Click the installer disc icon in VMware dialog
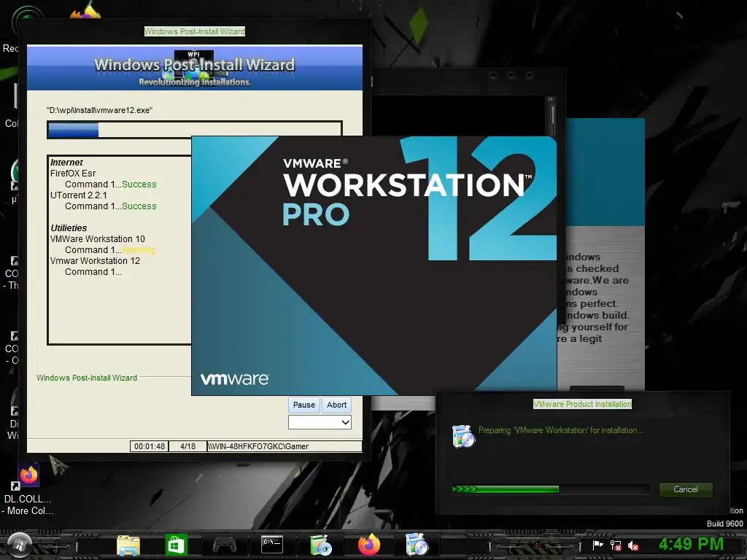 click(x=463, y=436)
